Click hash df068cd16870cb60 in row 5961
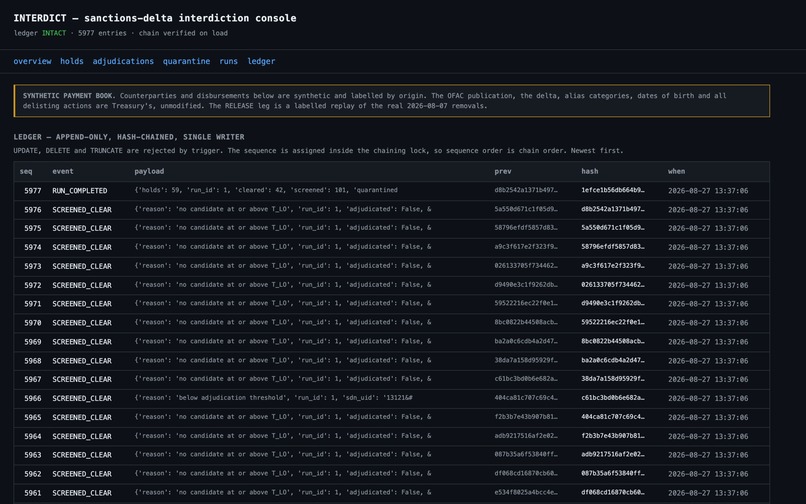806x504 pixels. click(613, 493)
